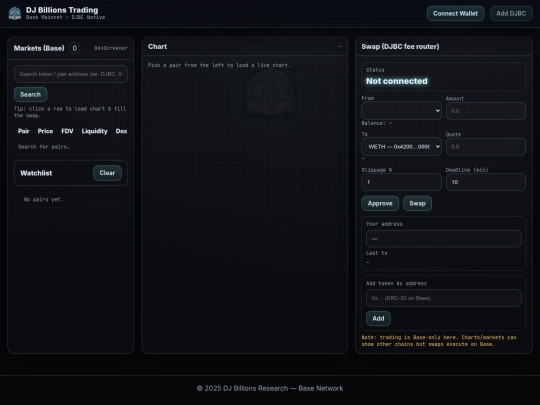Focus the search token or pair address field
Screen dimensions: 540x405
pos(71,74)
